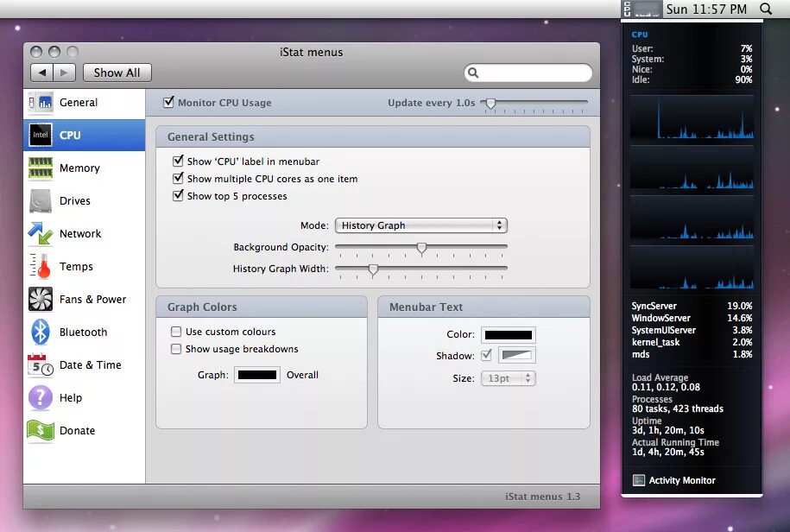Click the SystemUIServer process row

[x=692, y=330]
